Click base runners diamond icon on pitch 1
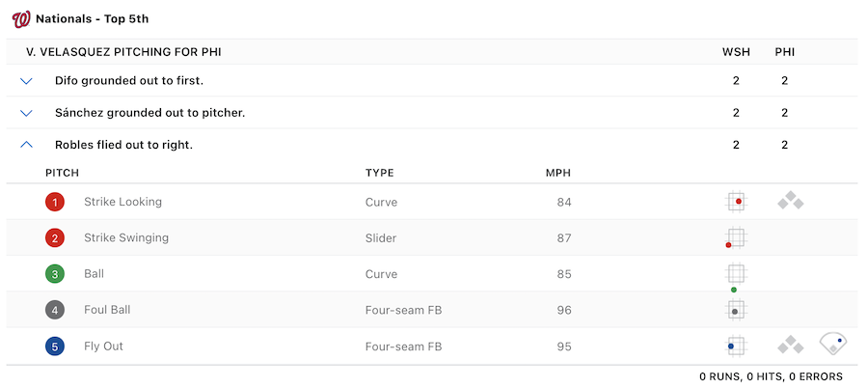Viewport: 868px width, 388px height. coord(791,202)
